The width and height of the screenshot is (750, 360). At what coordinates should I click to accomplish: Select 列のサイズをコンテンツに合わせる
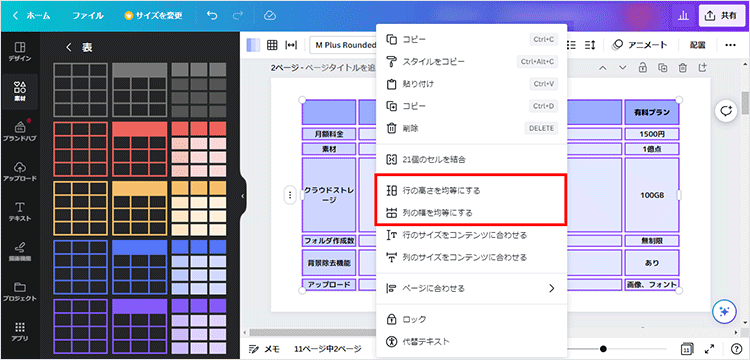click(472, 258)
